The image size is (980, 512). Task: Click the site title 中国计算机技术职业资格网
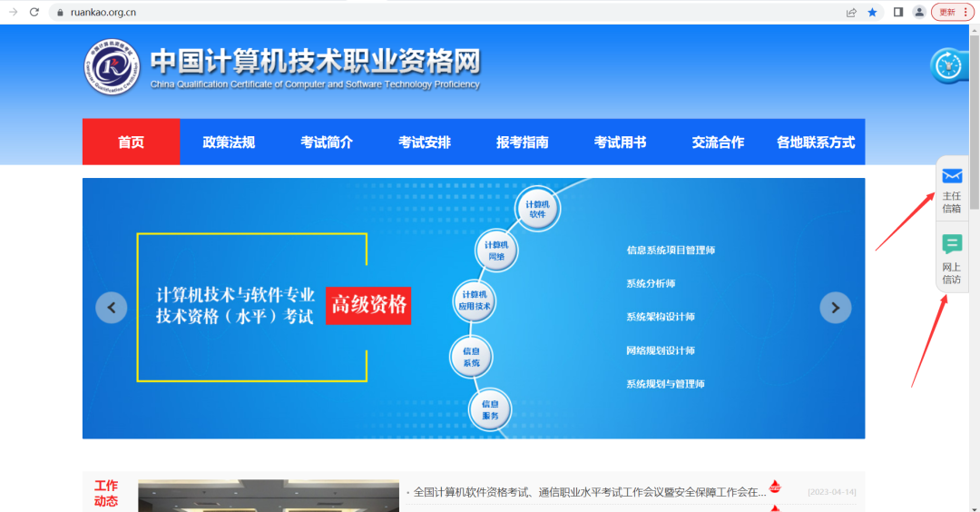pos(315,61)
